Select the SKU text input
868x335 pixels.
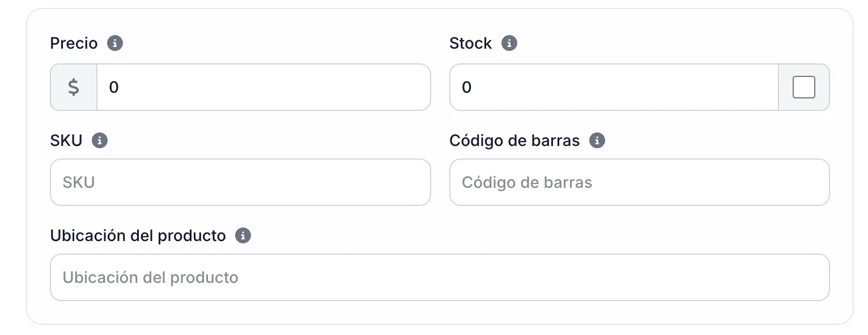coord(240,182)
